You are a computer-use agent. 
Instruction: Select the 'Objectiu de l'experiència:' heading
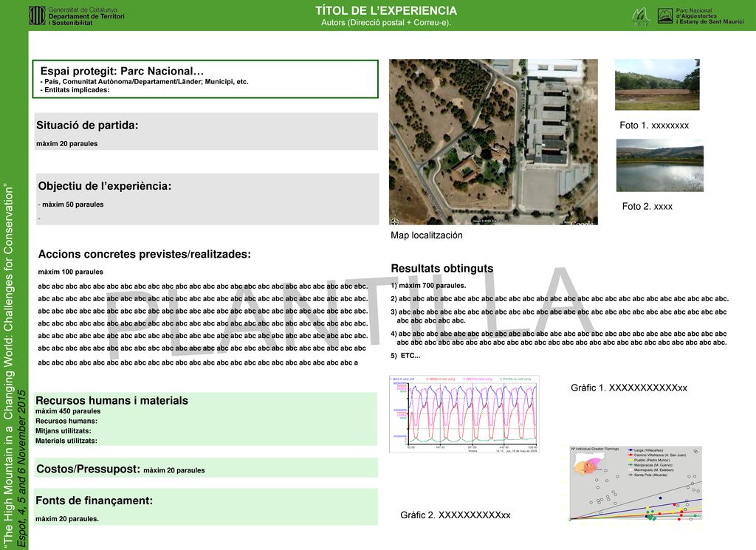coord(105,186)
